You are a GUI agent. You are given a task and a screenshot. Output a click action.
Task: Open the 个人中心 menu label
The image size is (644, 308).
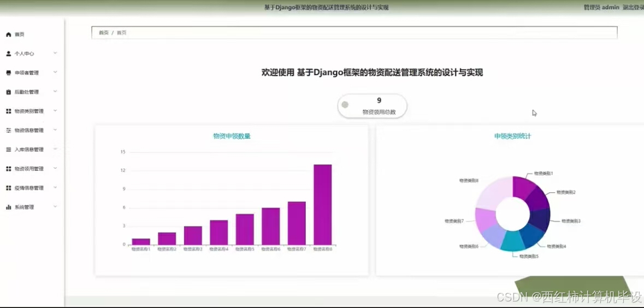click(x=24, y=54)
